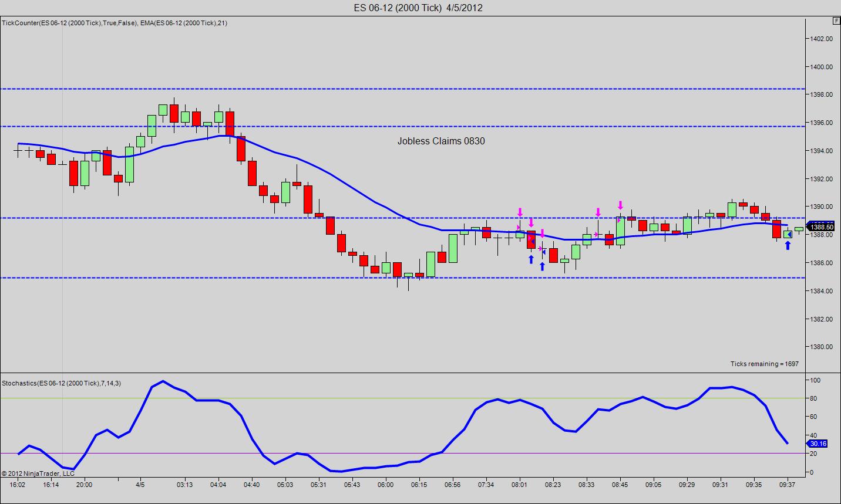This screenshot has width=841, height=504.
Task: Click the 'Jobless Claims 0830' text annotation
Action: pos(441,141)
